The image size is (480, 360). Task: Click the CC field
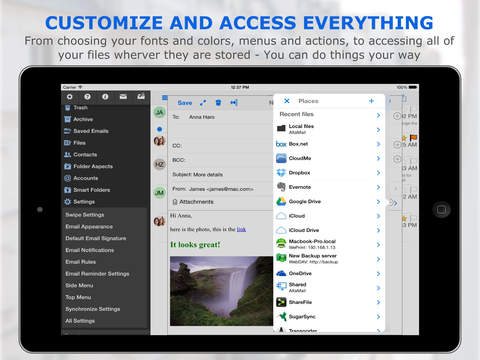(221, 146)
